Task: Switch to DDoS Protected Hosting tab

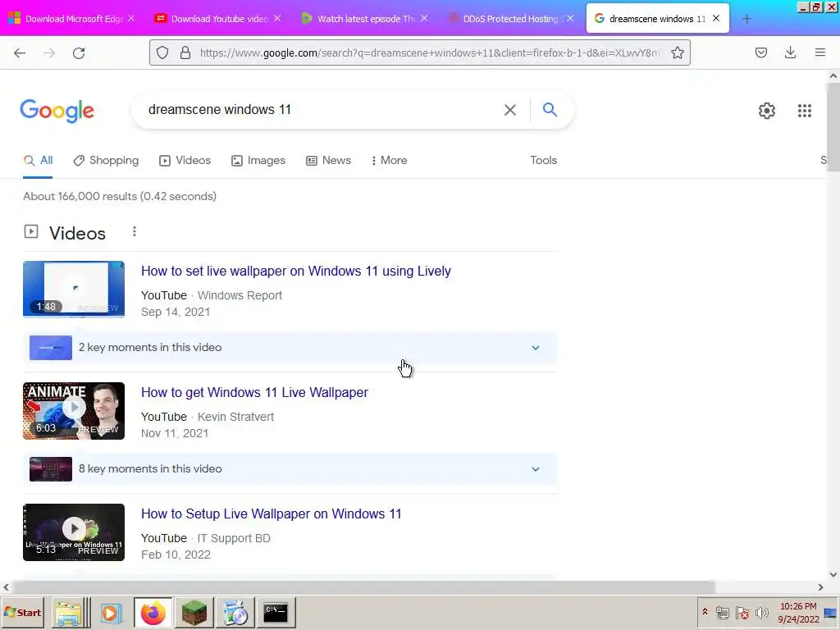Action: (x=510, y=19)
